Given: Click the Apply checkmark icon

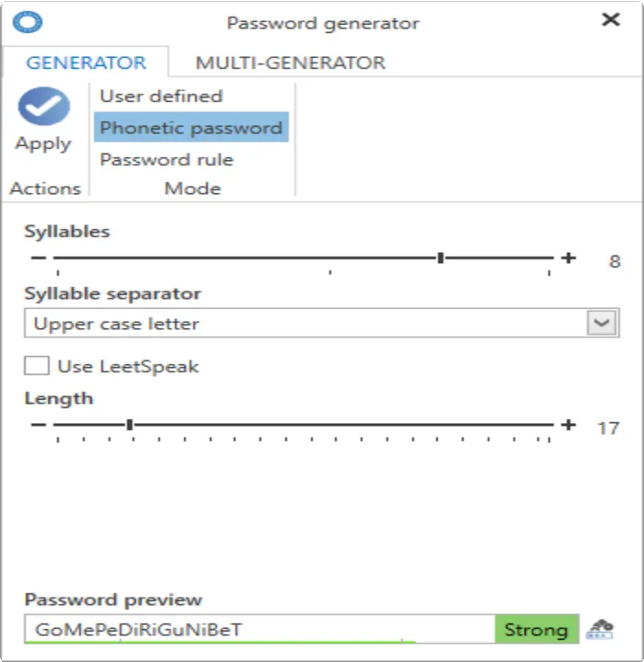Looking at the screenshot, I should coord(44,106).
